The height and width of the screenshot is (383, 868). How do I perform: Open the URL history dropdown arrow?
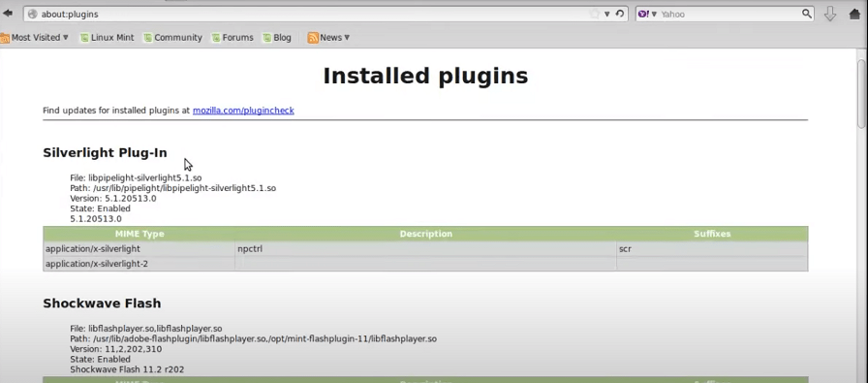click(607, 14)
